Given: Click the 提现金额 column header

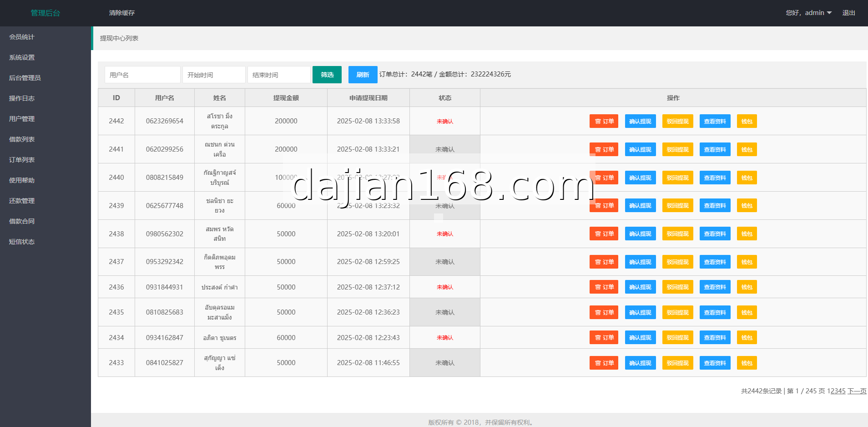Looking at the screenshot, I should [286, 98].
